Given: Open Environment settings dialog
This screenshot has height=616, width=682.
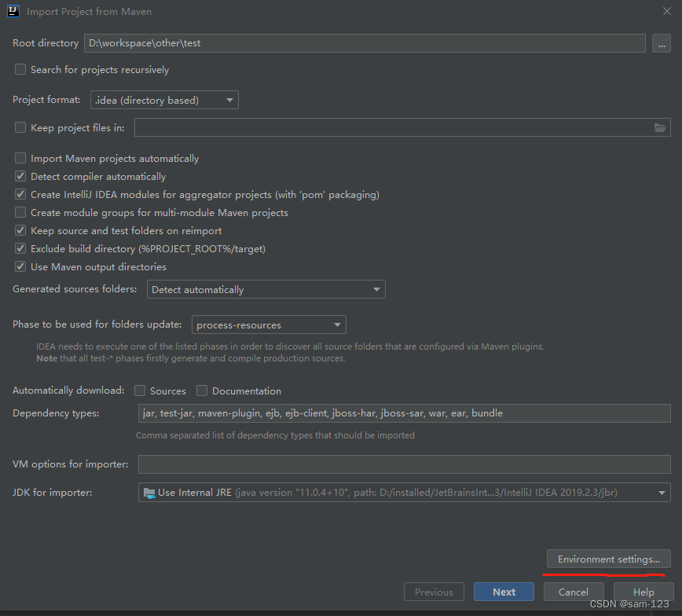Looking at the screenshot, I should click(x=608, y=559).
